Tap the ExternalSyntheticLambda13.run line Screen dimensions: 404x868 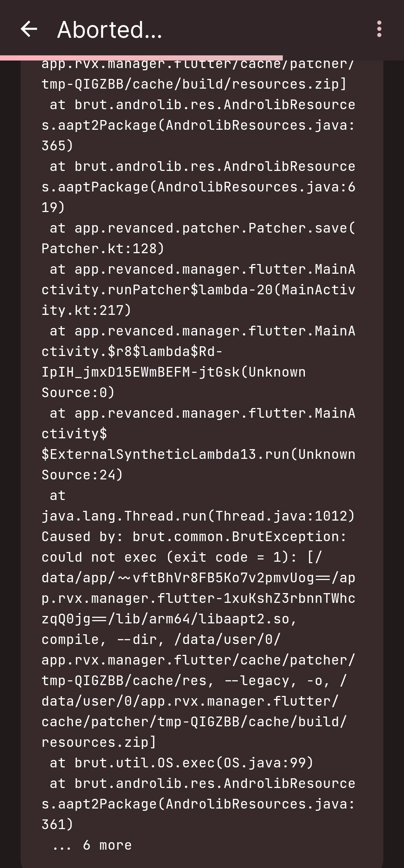[x=198, y=454]
